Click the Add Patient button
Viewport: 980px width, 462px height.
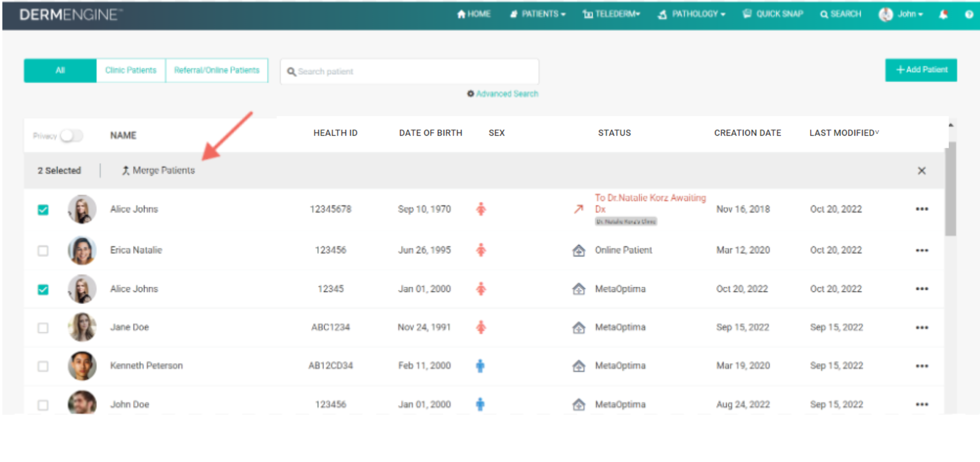921,70
